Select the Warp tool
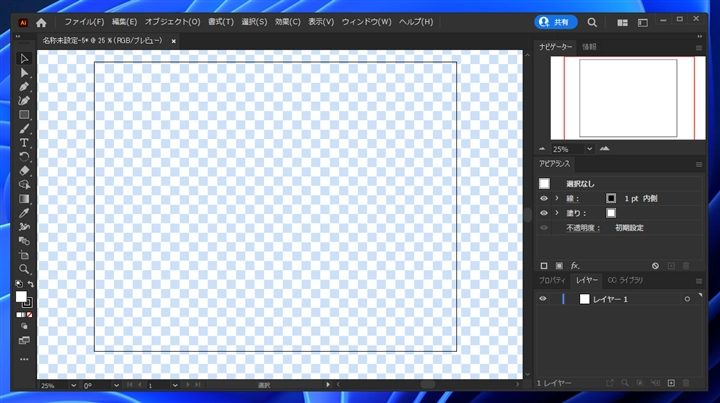 [x=24, y=227]
